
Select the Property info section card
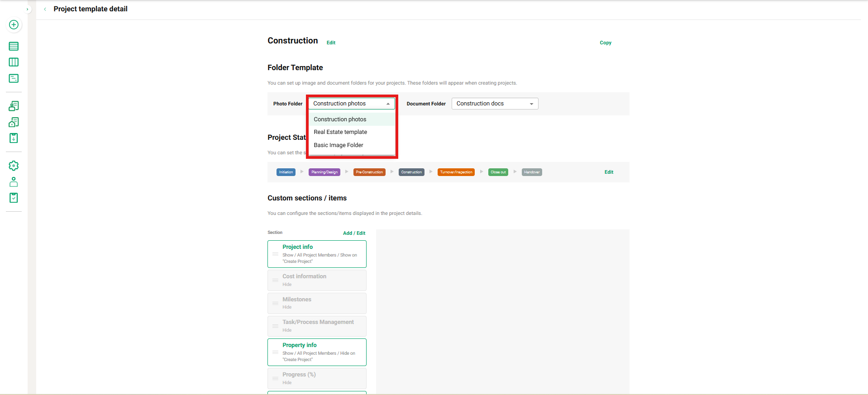(x=317, y=352)
